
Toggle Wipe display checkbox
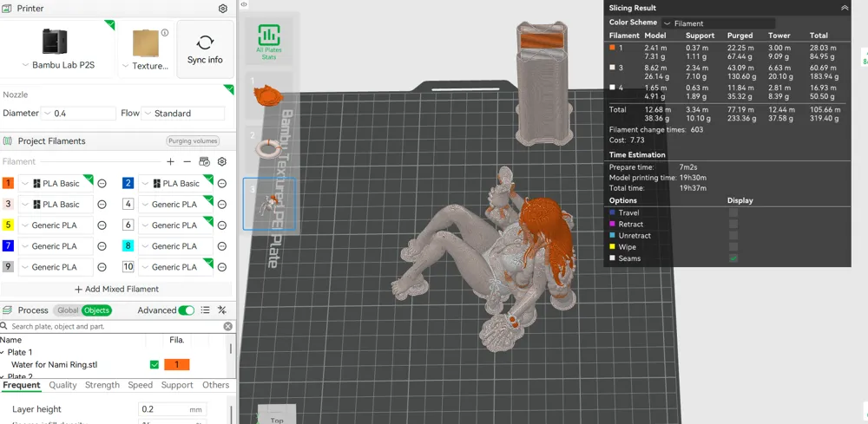pos(733,247)
